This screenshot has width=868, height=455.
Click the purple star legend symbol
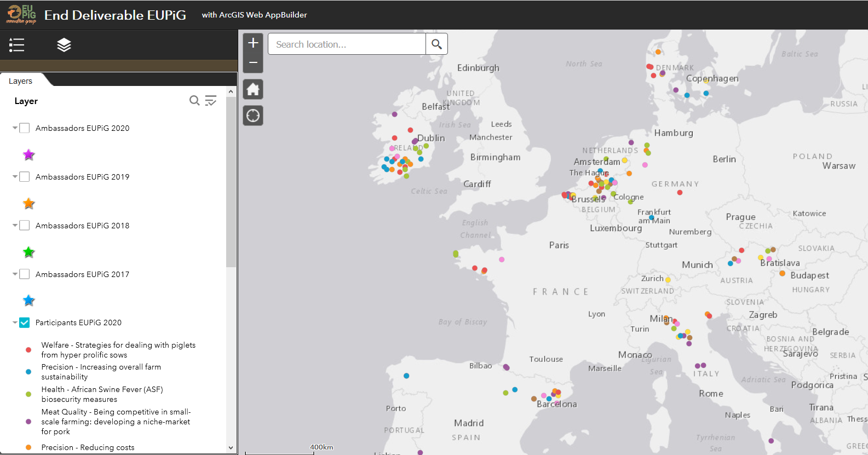(29, 155)
